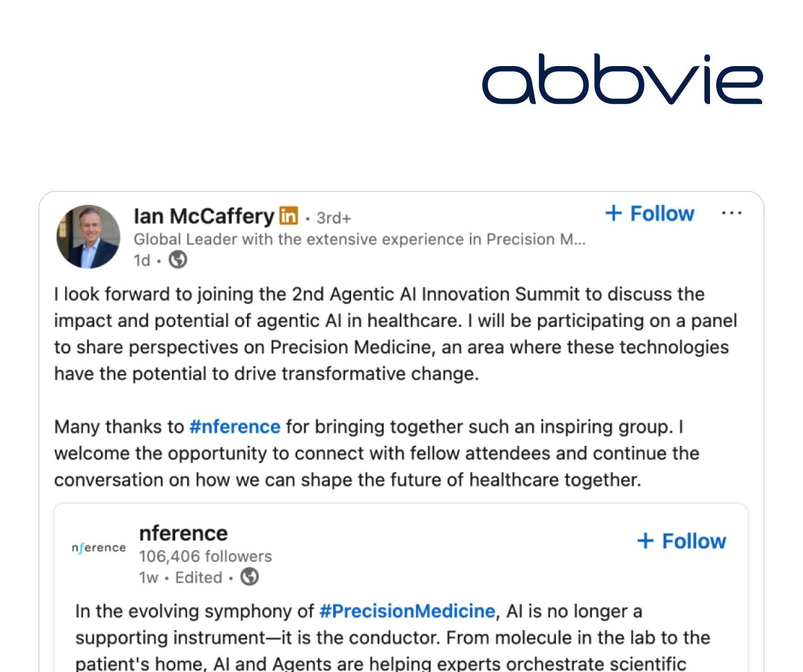Image resolution: width=803 pixels, height=672 pixels.
Task: Open the #nference hashtag link
Action: (x=235, y=427)
